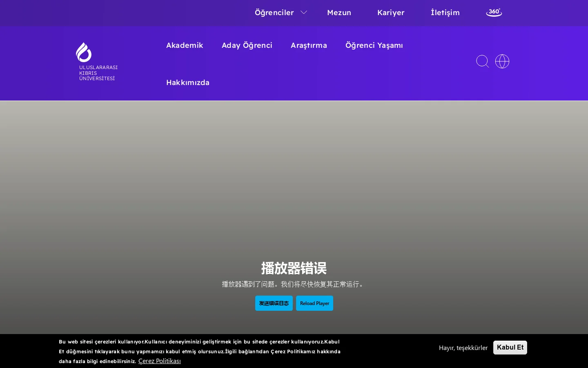Click the Reload Player button
The image size is (588, 368).
point(314,303)
